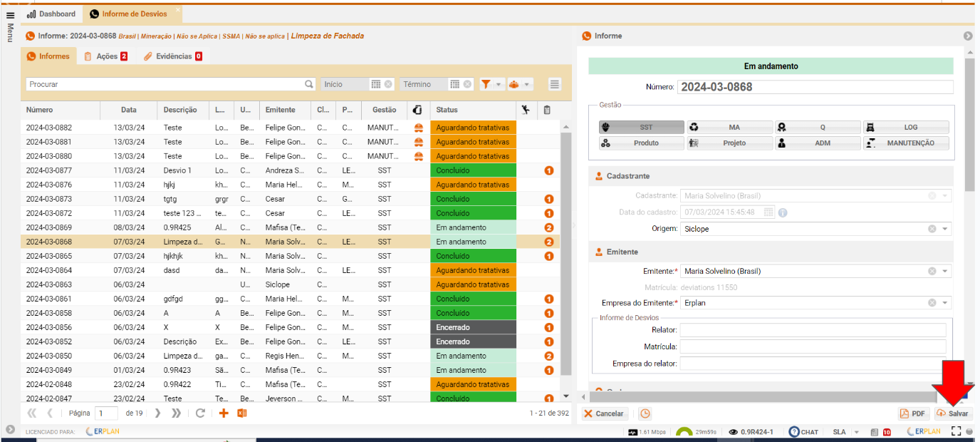980x442 pixels.
Task: Refresh the informes list
Action: [x=200, y=413]
